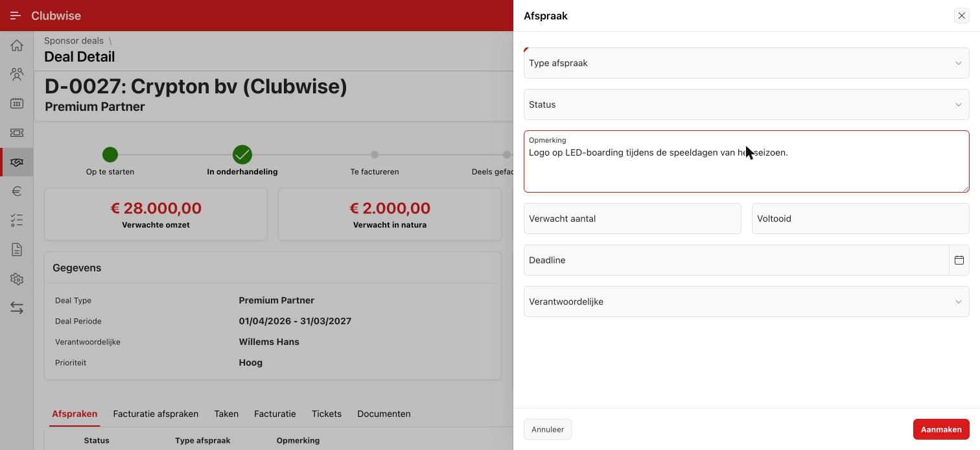
Task: Open the document icon in sidebar
Action: pyautogui.click(x=17, y=250)
